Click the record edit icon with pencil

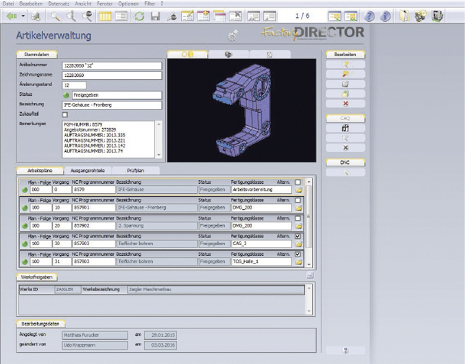click(187, 16)
